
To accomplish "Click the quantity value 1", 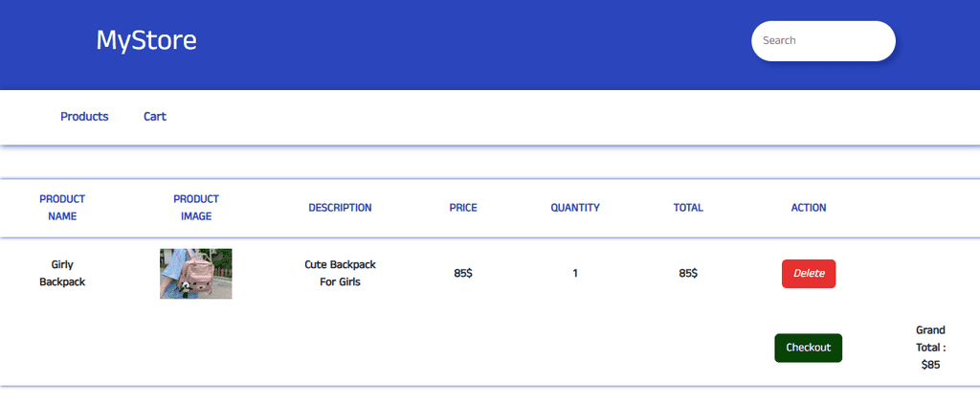I will [x=575, y=273].
